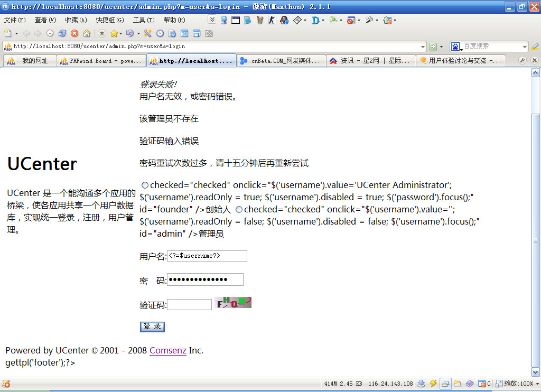This screenshot has height=392, width=541.
Task: Open the Comsenz link
Action: point(167,351)
